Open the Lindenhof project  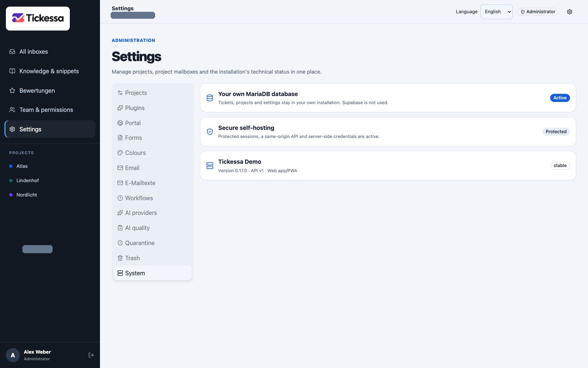click(x=50, y=180)
